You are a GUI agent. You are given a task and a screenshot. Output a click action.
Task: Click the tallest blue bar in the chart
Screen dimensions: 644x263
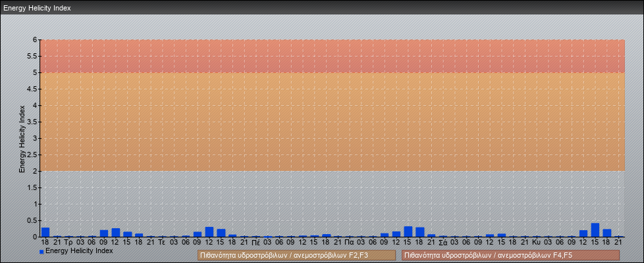(595, 229)
